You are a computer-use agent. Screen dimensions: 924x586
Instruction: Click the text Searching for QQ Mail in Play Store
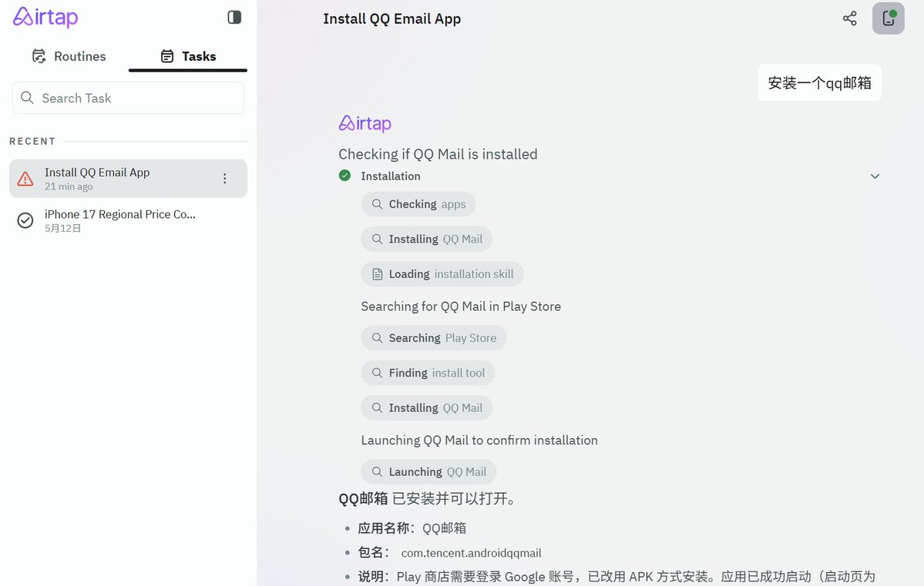point(461,306)
